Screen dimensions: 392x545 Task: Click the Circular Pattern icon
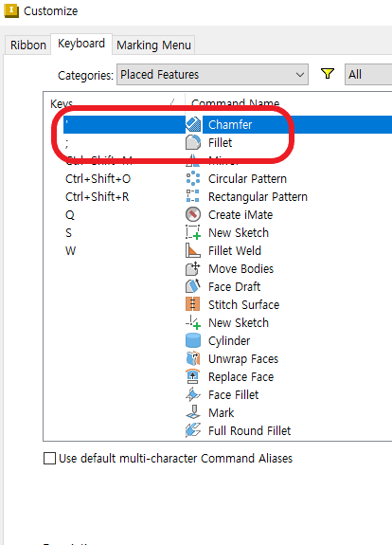point(193,178)
